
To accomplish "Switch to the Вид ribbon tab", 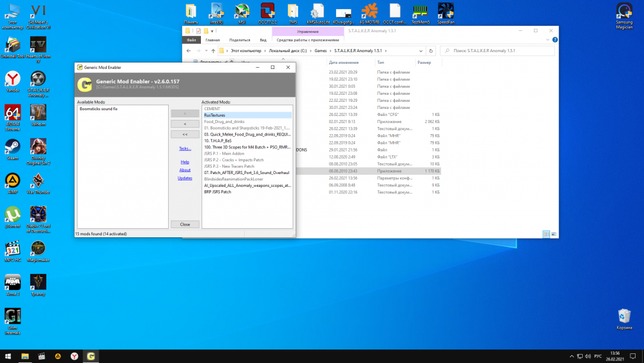I will (263, 40).
